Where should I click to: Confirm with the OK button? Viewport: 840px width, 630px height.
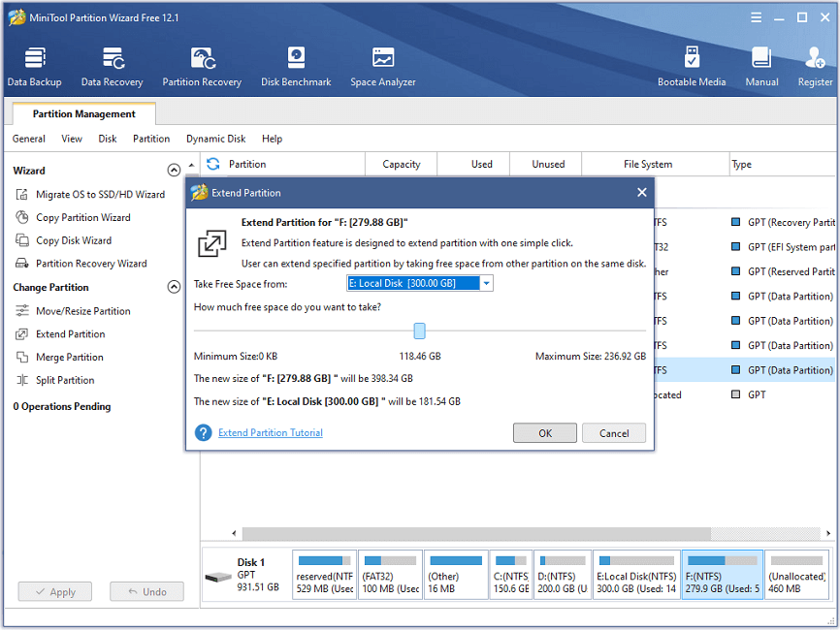click(x=545, y=433)
